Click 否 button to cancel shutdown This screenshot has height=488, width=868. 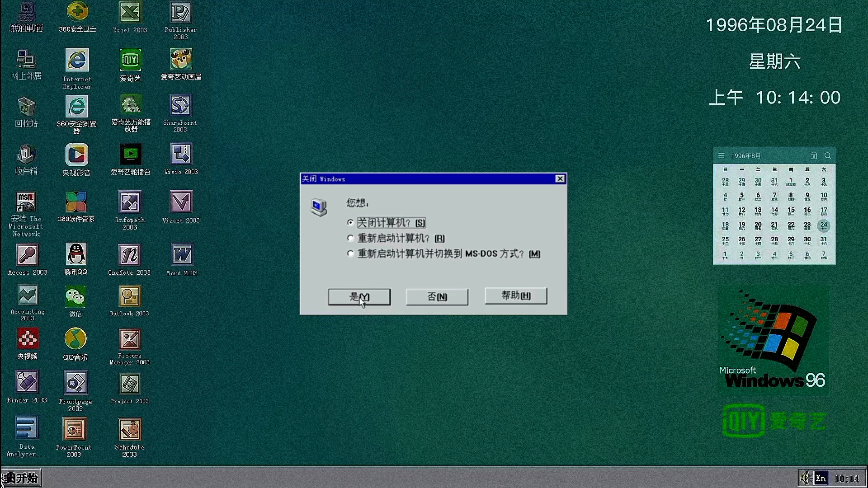coord(437,297)
